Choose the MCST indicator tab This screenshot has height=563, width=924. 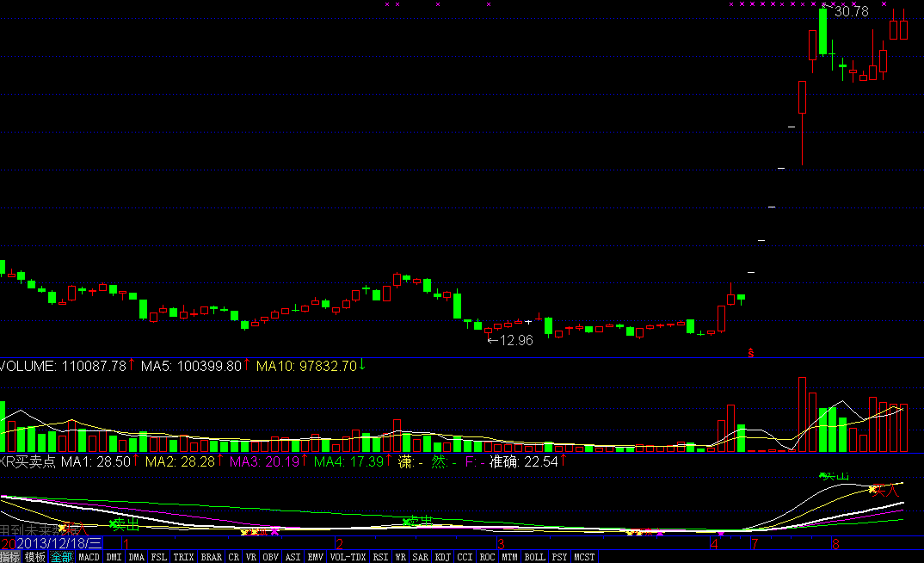tap(584, 557)
